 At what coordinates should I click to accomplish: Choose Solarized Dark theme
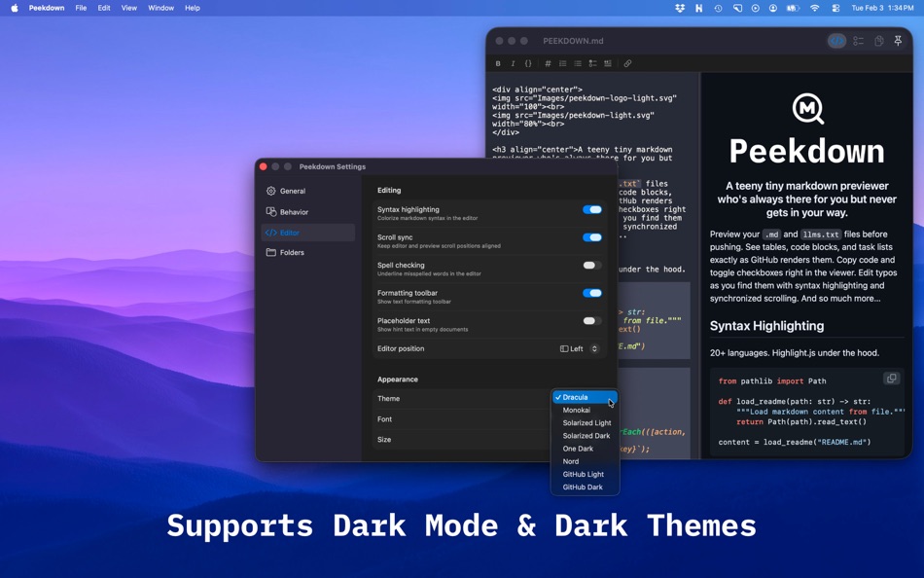click(x=585, y=436)
